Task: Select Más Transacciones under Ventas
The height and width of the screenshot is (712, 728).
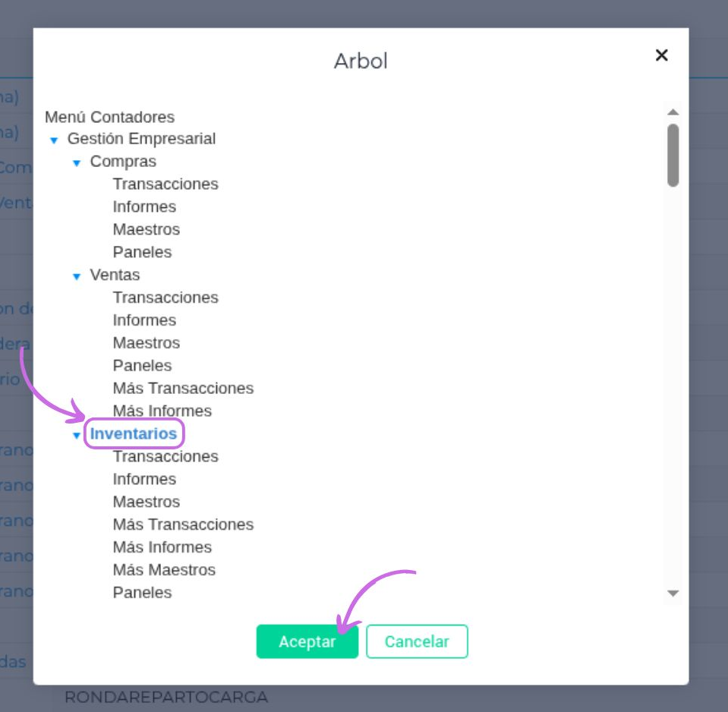Action: point(183,388)
